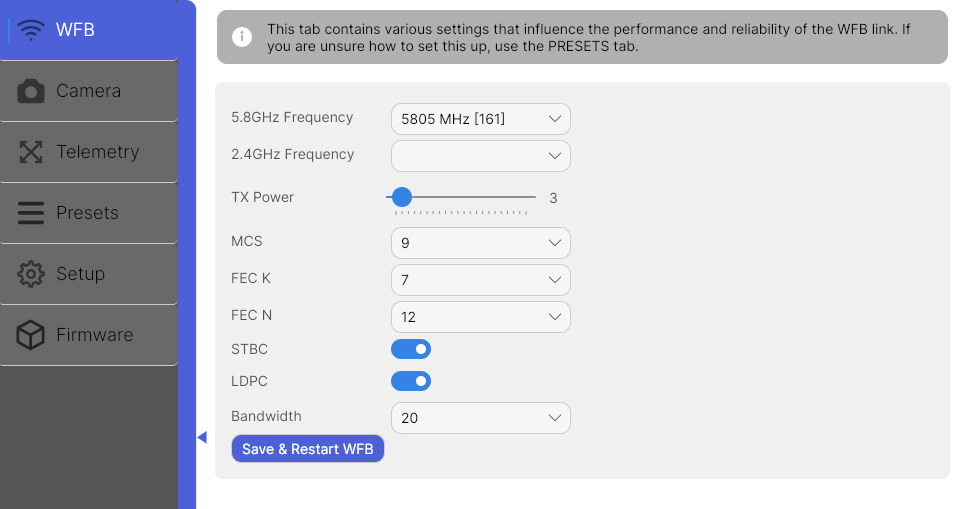Click Save & Restart WFB button
Viewport: 957px width, 509px height.
tap(308, 449)
